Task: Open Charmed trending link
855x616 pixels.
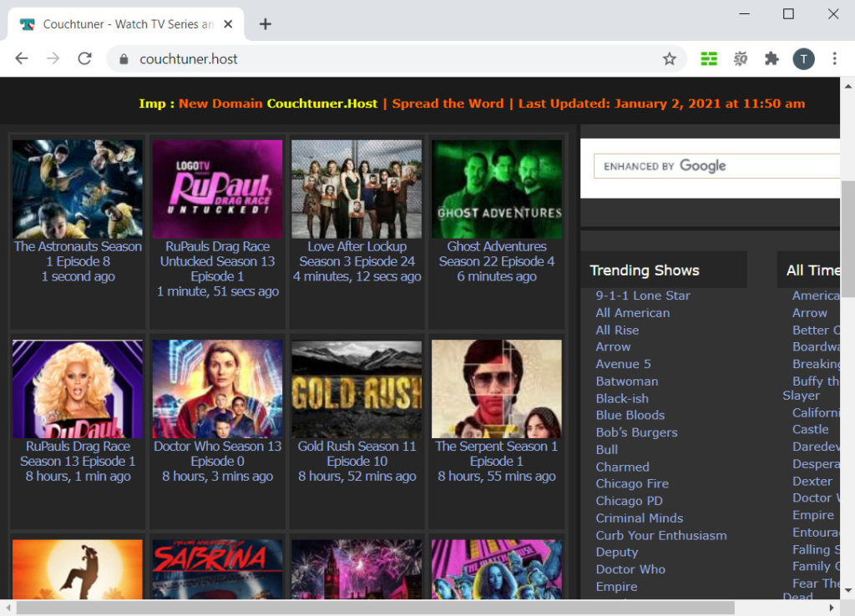Action: click(623, 467)
